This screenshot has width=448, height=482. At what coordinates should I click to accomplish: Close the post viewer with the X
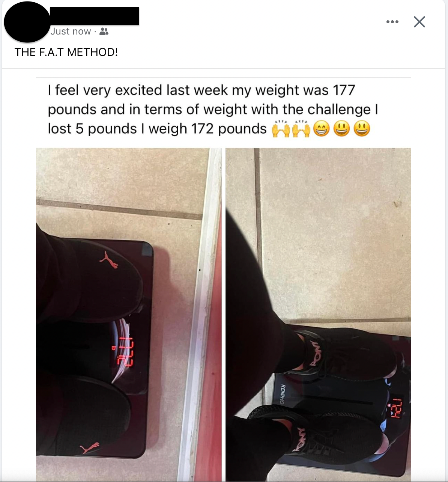(x=419, y=22)
